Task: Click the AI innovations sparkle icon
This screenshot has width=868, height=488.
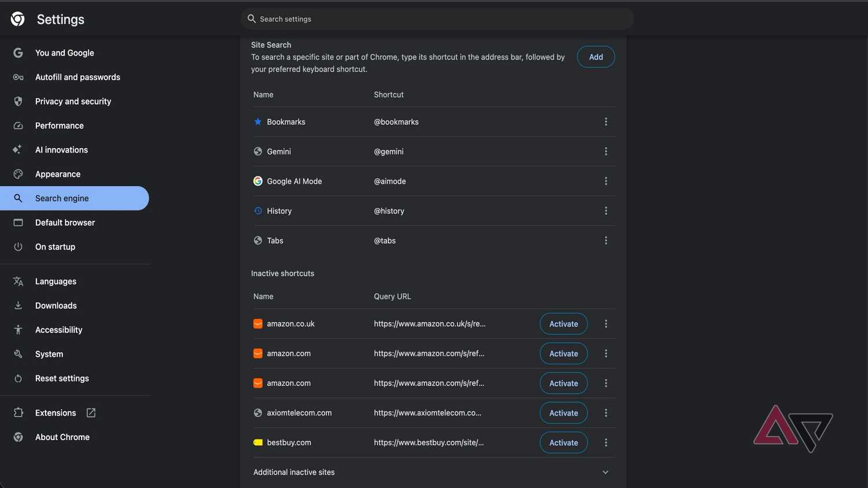Action: click(x=18, y=150)
